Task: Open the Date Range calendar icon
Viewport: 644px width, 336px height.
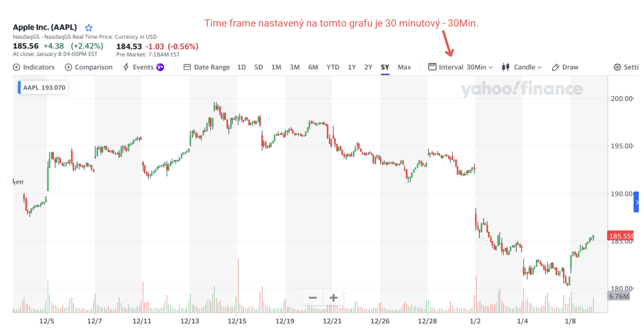Action: [187, 67]
